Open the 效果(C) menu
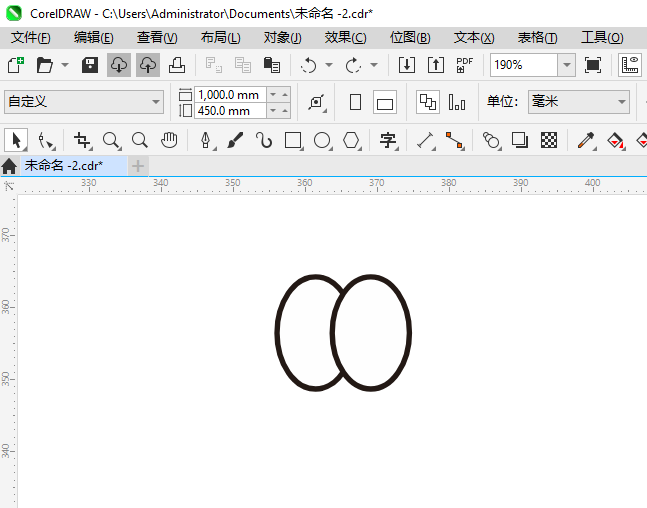 tap(345, 38)
